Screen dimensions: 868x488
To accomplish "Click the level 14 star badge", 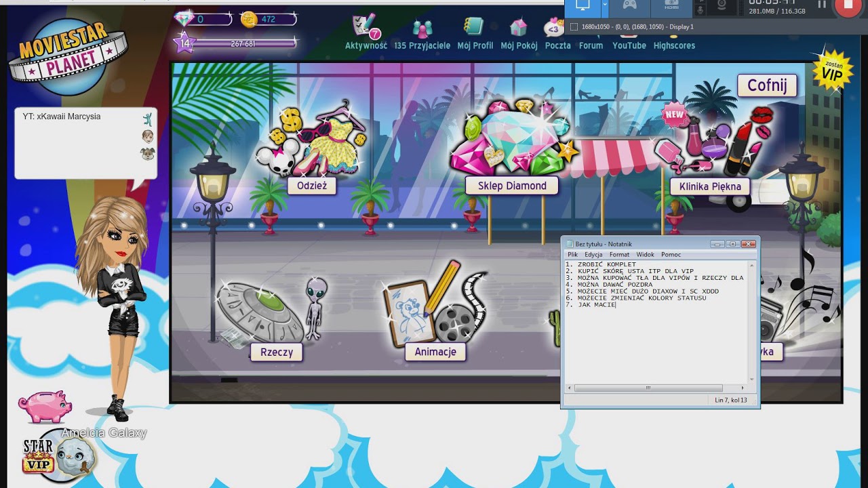I will coord(184,43).
